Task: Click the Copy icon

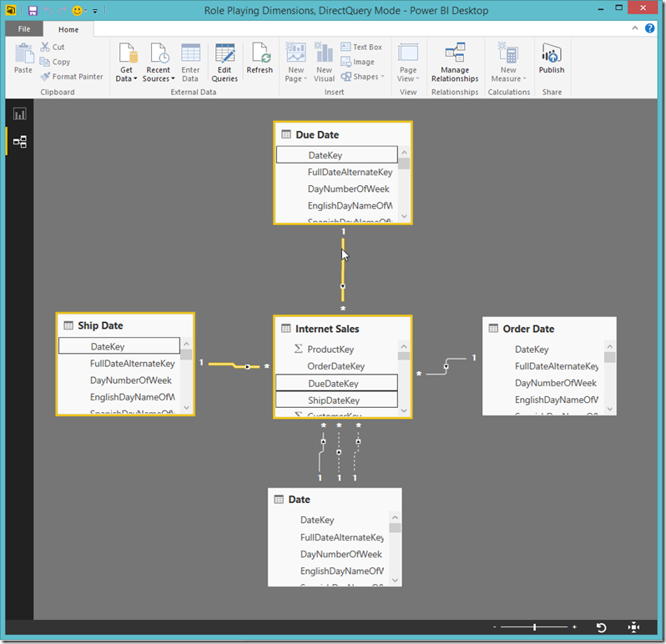Action: pyautogui.click(x=44, y=62)
